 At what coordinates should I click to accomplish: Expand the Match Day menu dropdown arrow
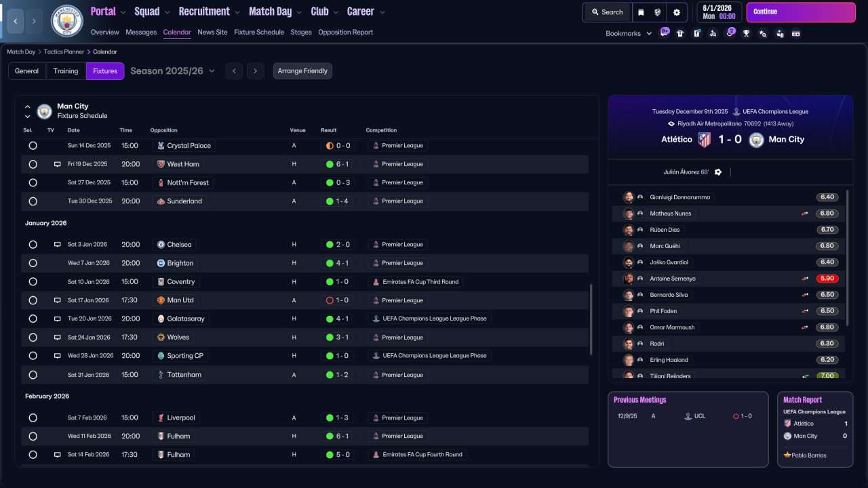click(299, 12)
